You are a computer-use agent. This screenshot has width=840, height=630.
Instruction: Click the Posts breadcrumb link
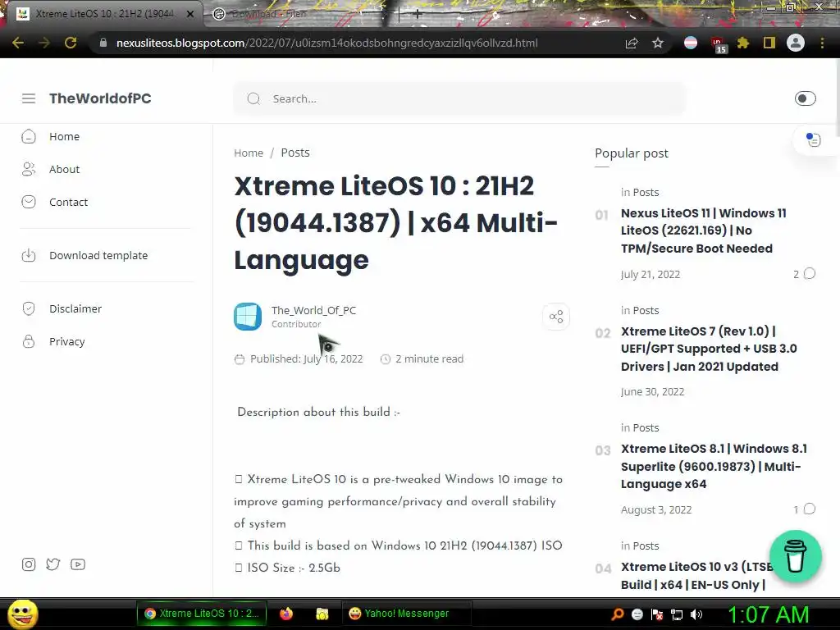point(295,153)
